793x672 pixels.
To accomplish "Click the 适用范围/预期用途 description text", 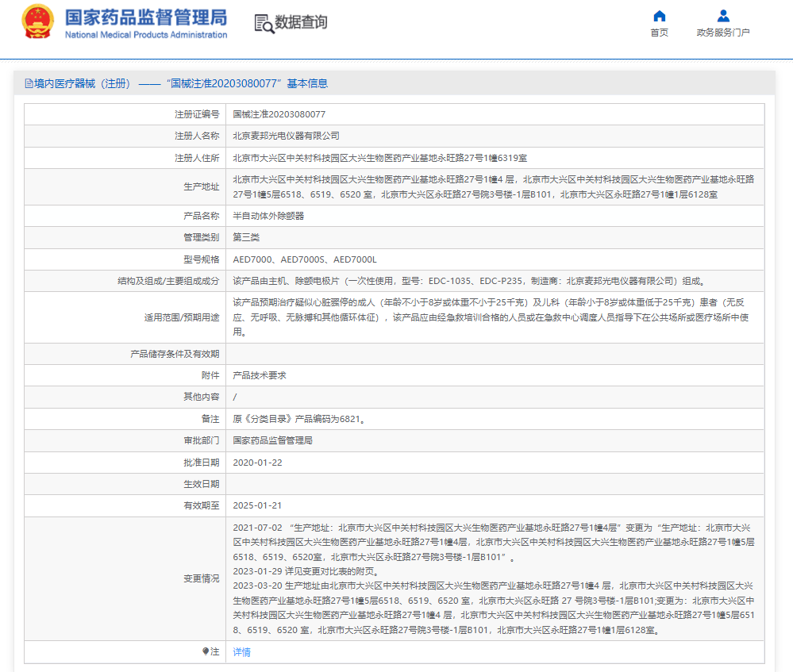I will tap(491, 317).
